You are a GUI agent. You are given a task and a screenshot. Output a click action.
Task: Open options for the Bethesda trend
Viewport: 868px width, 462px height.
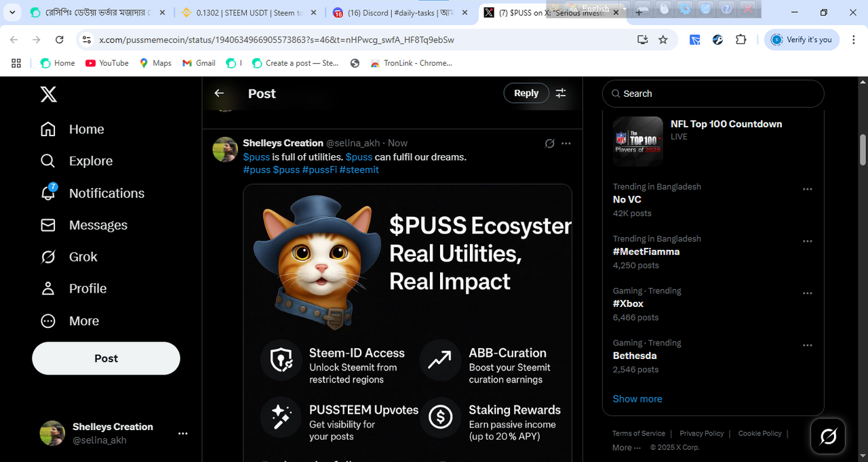click(807, 345)
